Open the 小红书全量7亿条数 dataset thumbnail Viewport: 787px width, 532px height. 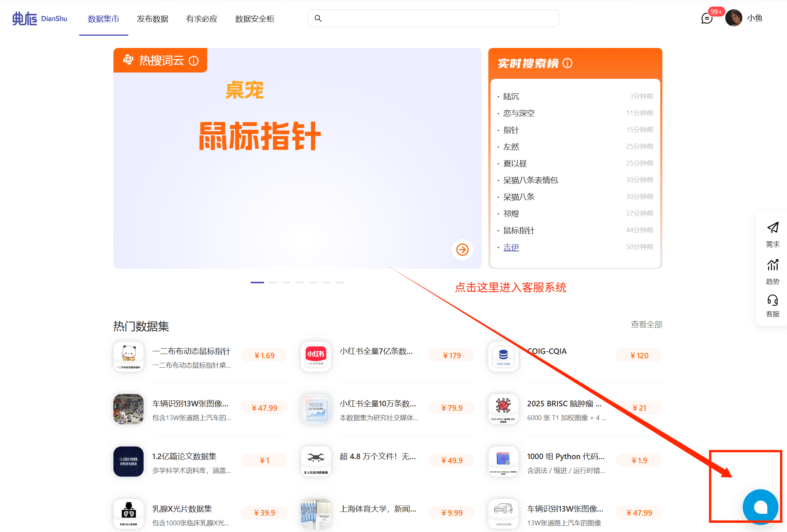click(316, 357)
